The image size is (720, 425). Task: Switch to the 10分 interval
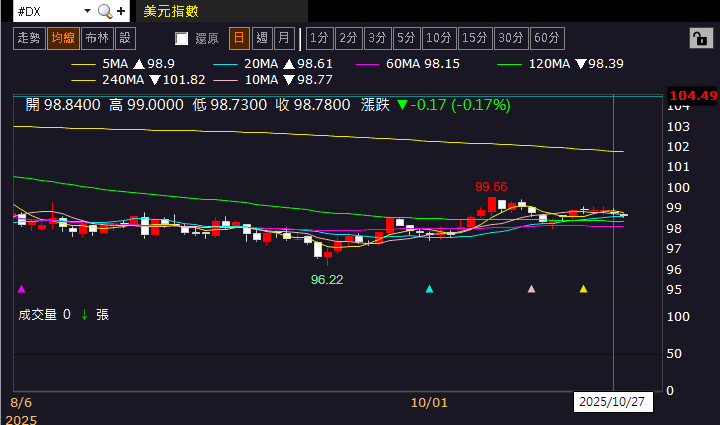[439, 38]
